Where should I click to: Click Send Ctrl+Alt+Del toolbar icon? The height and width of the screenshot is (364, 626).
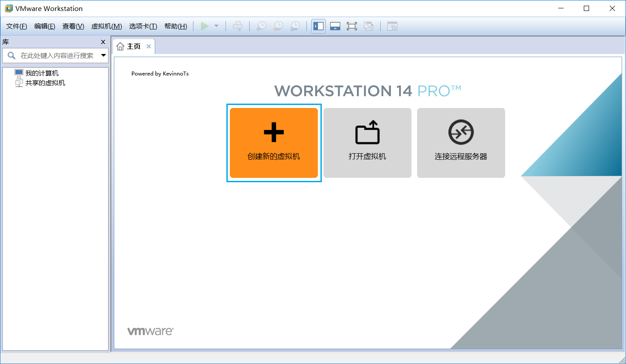(x=237, y=26)
